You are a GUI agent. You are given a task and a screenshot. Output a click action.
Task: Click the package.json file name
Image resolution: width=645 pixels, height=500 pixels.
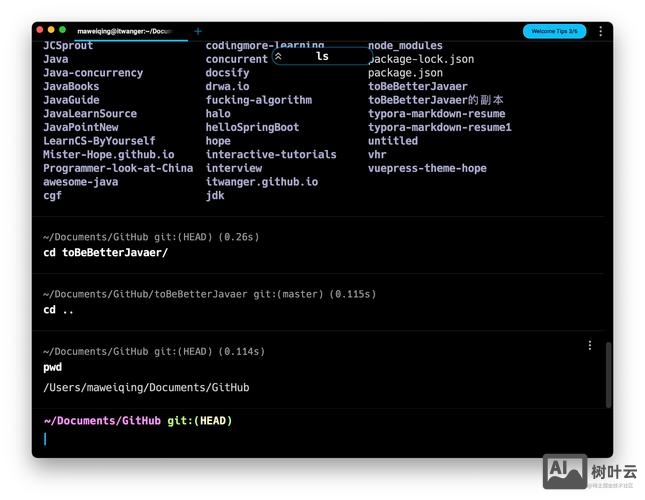405,73
